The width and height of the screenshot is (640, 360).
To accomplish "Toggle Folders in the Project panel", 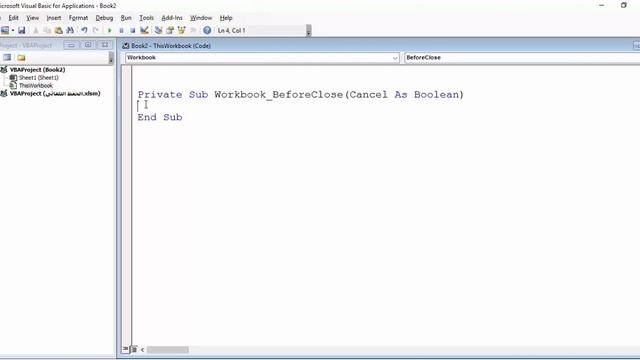I will point(21,58).
